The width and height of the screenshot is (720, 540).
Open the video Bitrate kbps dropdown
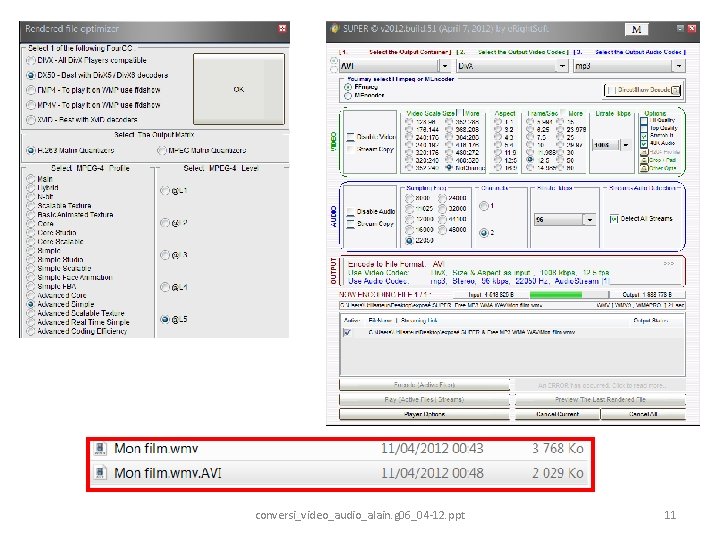(x=625, y=145)
